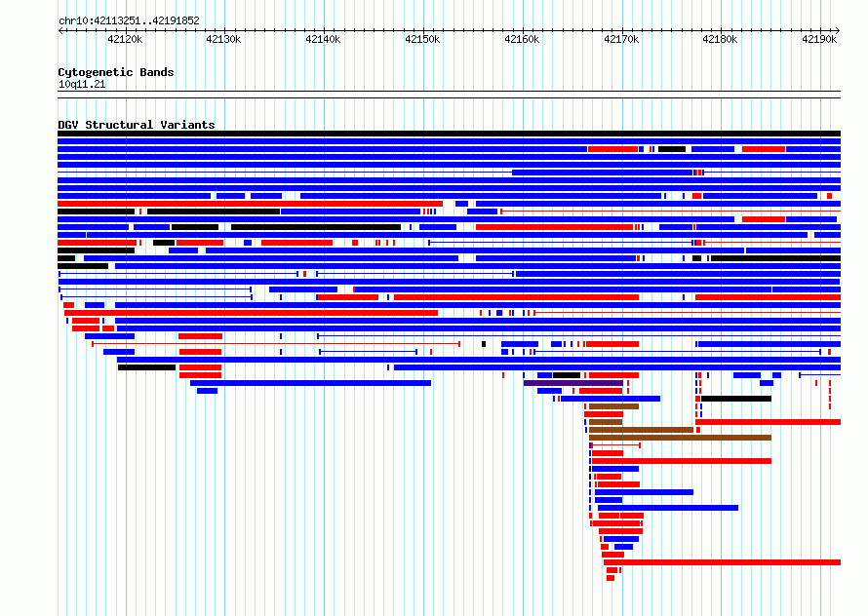Viewport: 868px width, 616px height.
Task: Open the DGV Structural Variants track title
Action: [x=137, y=125]
